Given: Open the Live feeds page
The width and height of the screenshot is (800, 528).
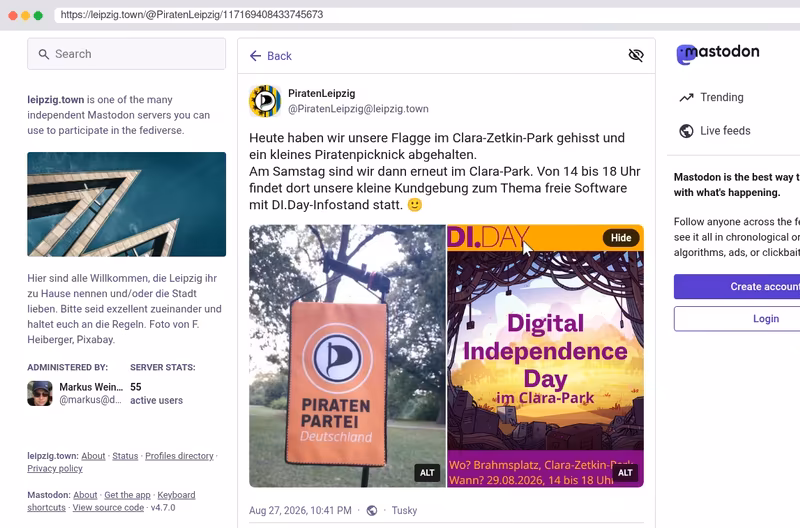Looking at the screenshot, I should [x=715, y=131].
